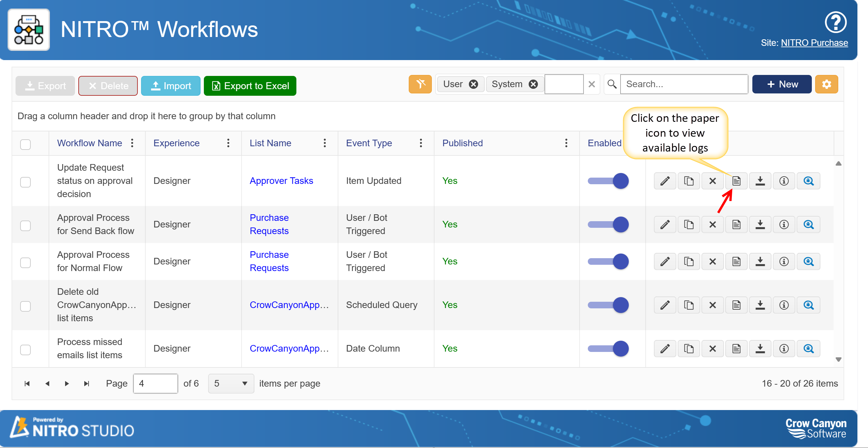
Task: View logs for Update Request status workflow
Action: (736, 181)
